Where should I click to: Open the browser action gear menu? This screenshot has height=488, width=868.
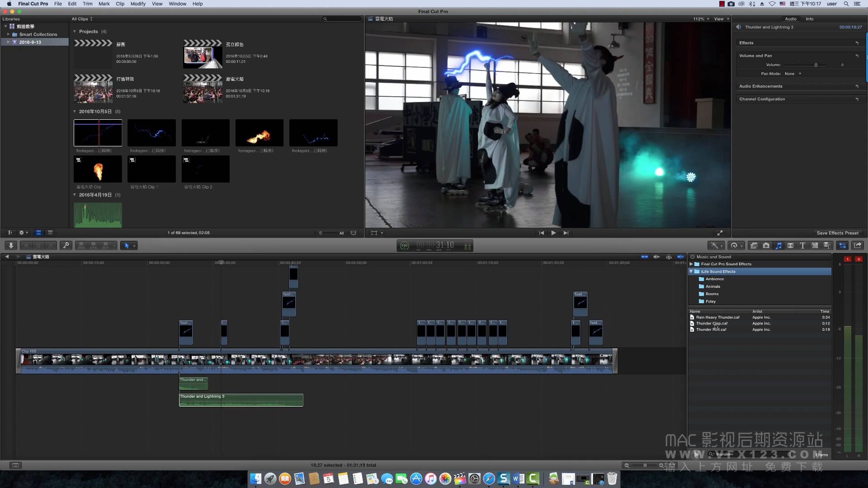click(x=23, y=233)
